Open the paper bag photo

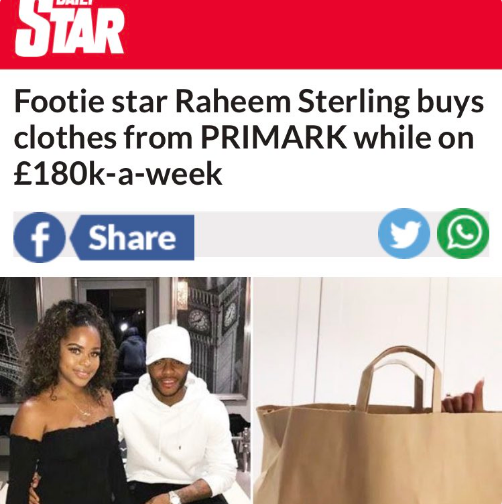coord(378,390)
